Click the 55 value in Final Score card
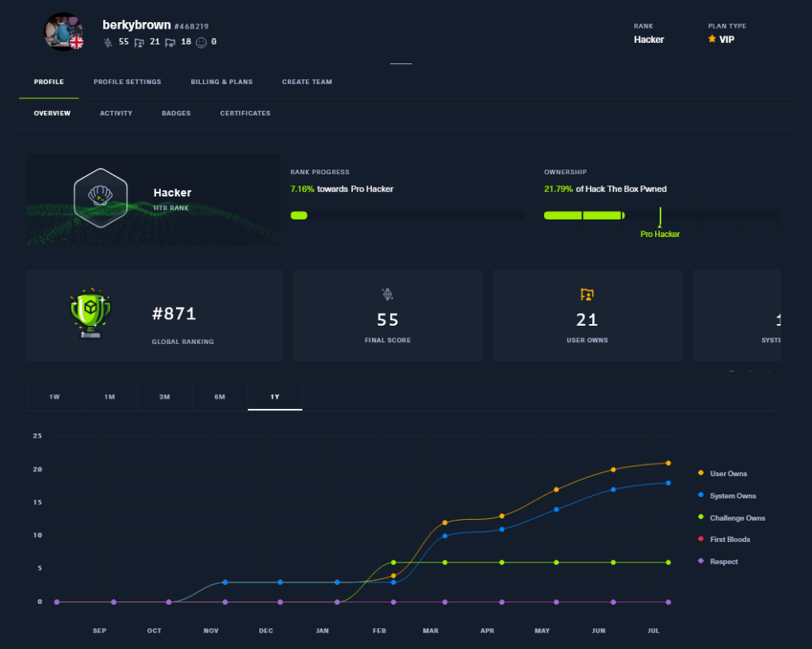The image size is (812, 649). click(x=388, y=320)
